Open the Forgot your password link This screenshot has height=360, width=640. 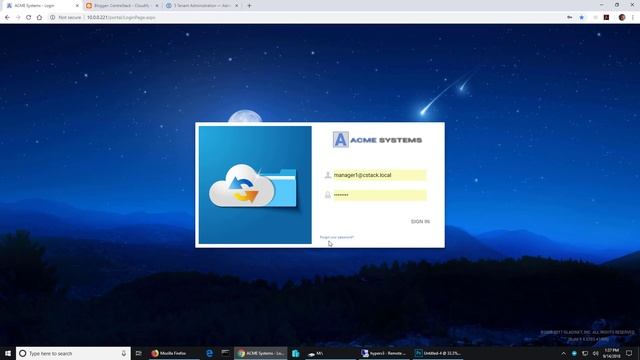337,237
